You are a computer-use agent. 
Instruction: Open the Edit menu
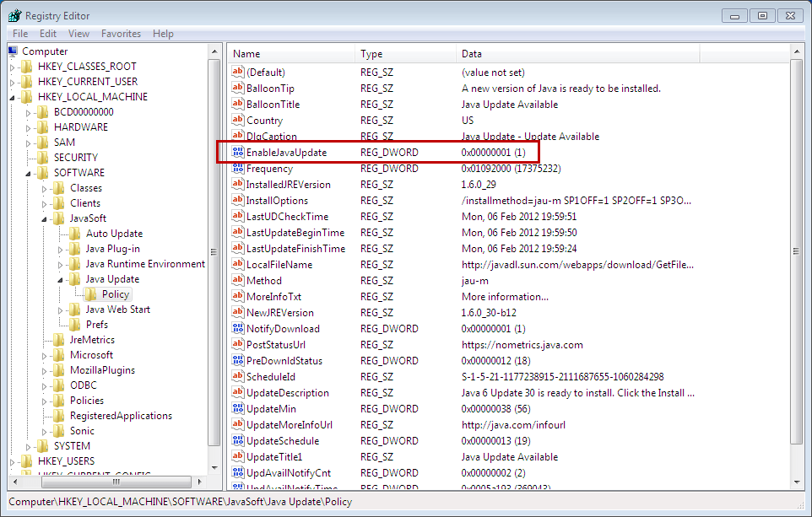(47, 34)
